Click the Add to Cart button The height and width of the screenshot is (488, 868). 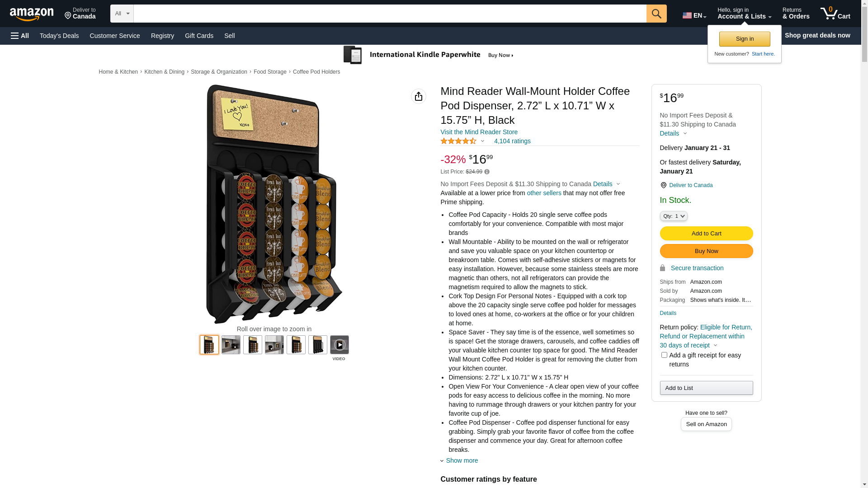click(706, 234)
